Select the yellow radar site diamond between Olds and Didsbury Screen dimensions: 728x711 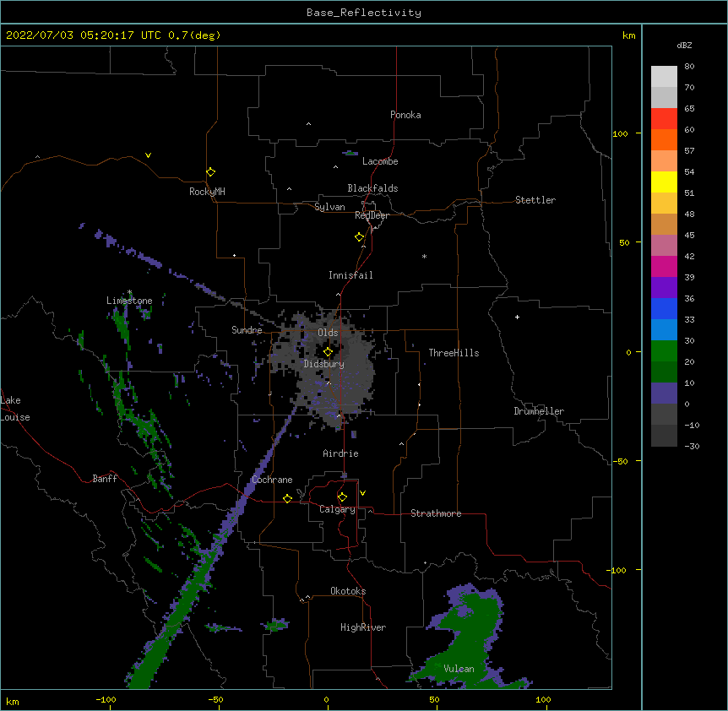328,352
